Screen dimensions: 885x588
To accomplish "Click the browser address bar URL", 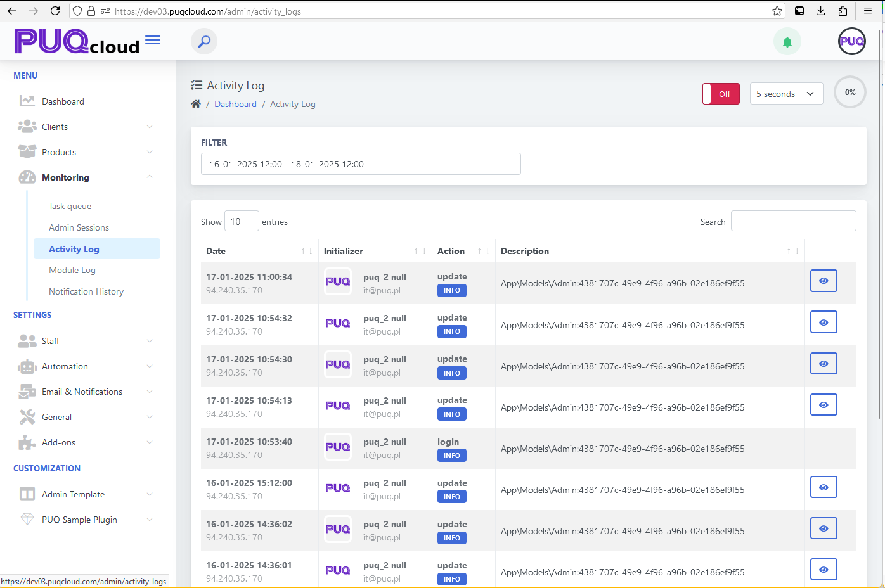I will [x=208, y=11].
